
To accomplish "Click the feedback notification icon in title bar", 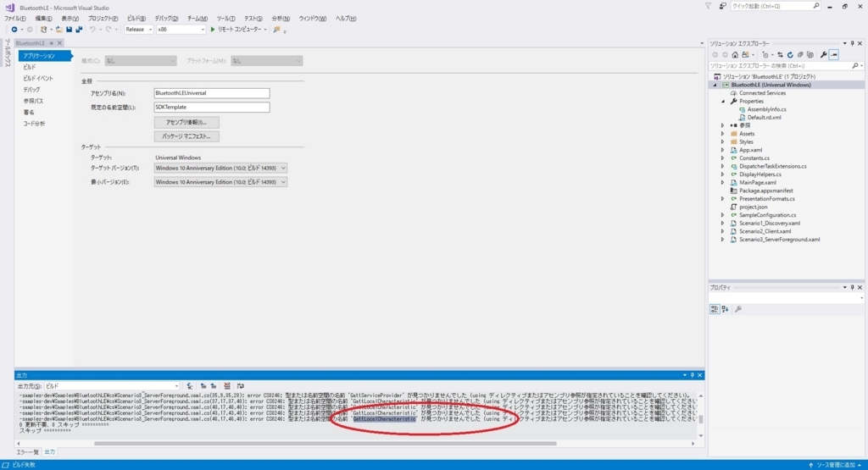I will tap(722, 6).
